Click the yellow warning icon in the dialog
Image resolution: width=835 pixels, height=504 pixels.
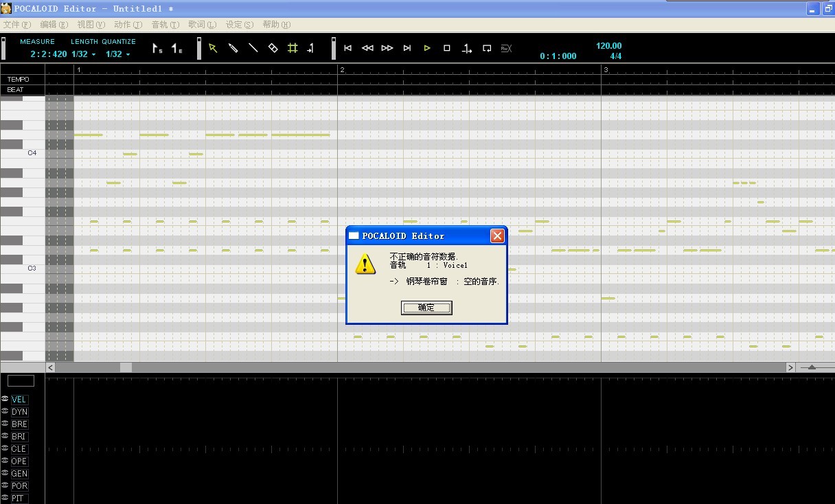click(x=365, y=264)
